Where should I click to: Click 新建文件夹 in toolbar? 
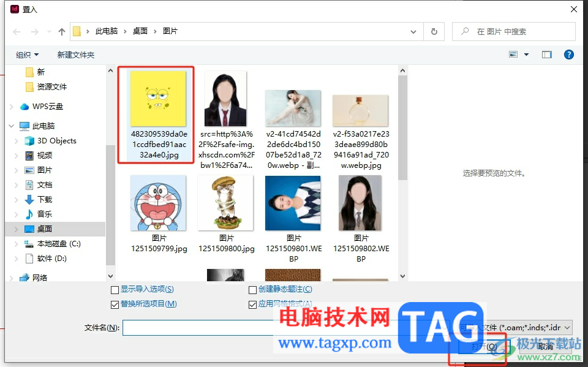click(x=76, y=55)
